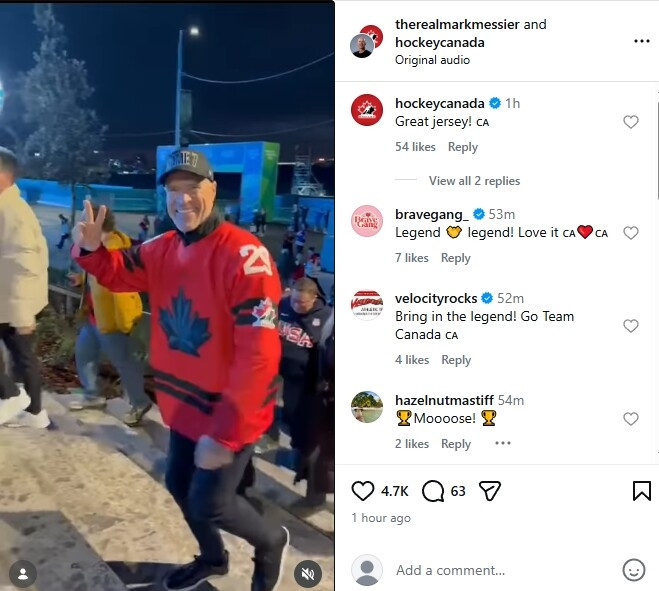659x591 pixels.
Task: View the 54 likes on hockeycanada comment
Action: tap(415, 147)
